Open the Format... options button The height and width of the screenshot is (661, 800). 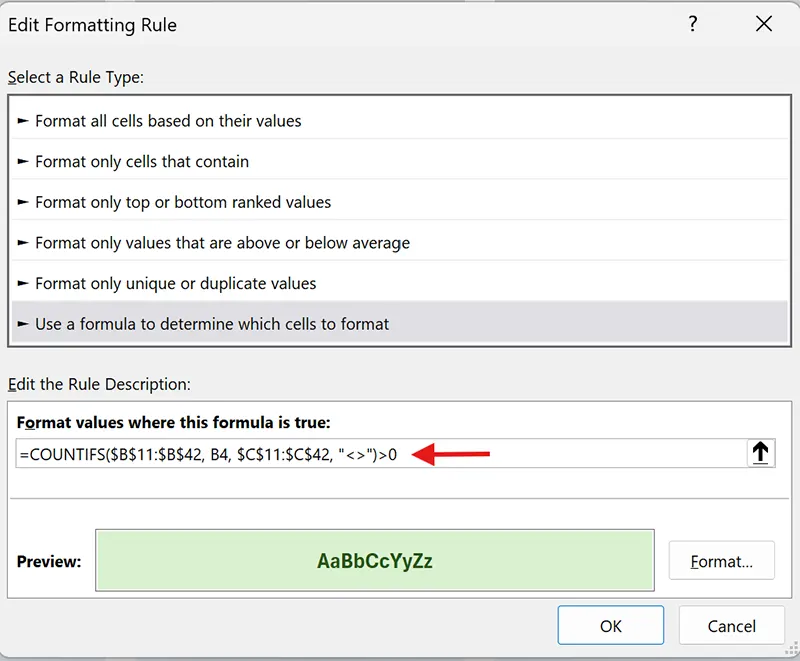click(x=722, y=562)
